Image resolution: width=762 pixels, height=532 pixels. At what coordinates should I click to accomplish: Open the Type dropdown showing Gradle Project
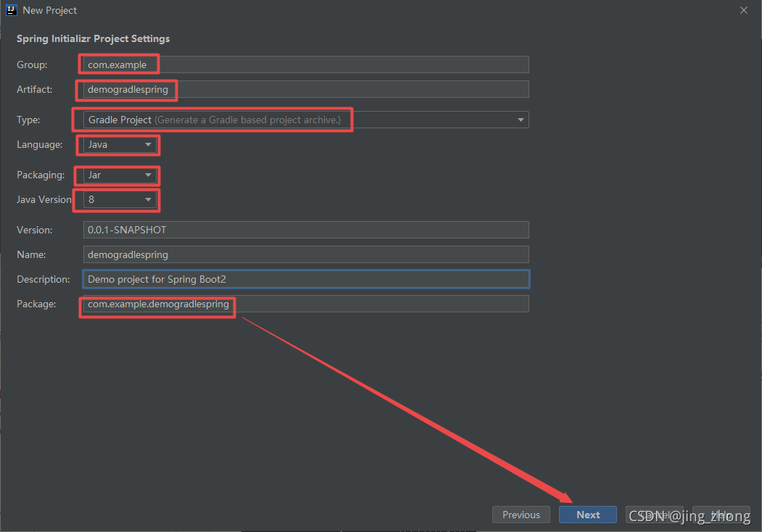click(306, 120)
